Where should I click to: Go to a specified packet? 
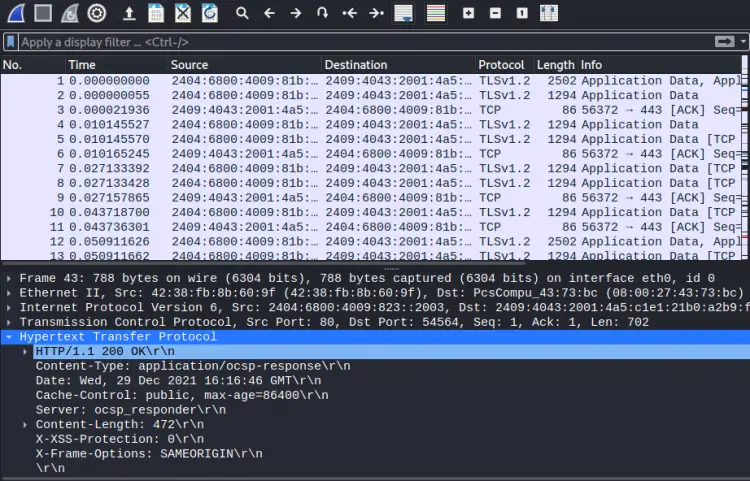[x=323, y=13]
